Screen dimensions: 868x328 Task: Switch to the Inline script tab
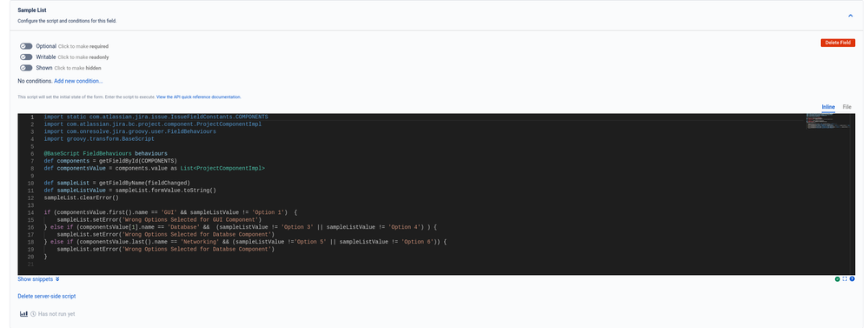coord(828,107)
